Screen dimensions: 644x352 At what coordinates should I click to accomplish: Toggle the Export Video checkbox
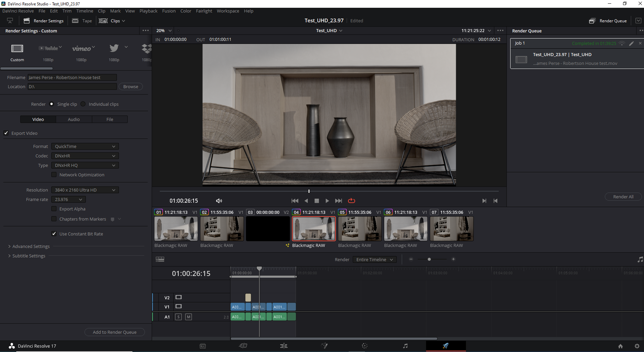(x=6, y=133)
